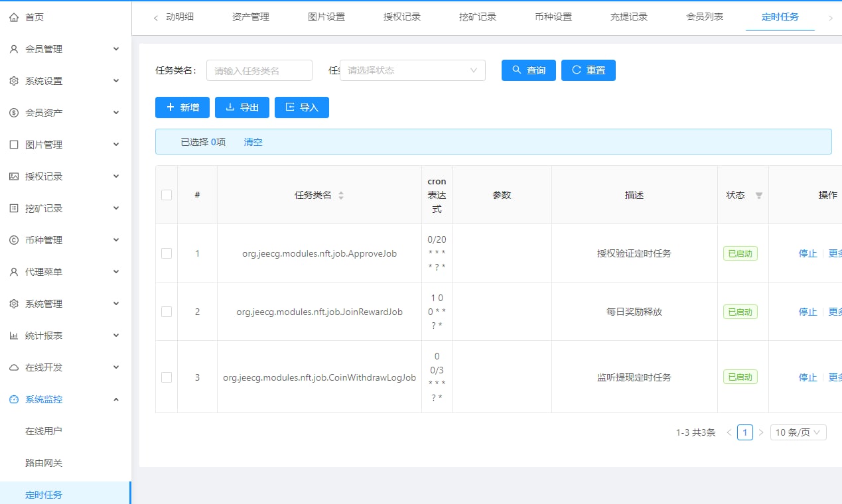
Task: Click the 导入 import button
Action: coord(302,107)
